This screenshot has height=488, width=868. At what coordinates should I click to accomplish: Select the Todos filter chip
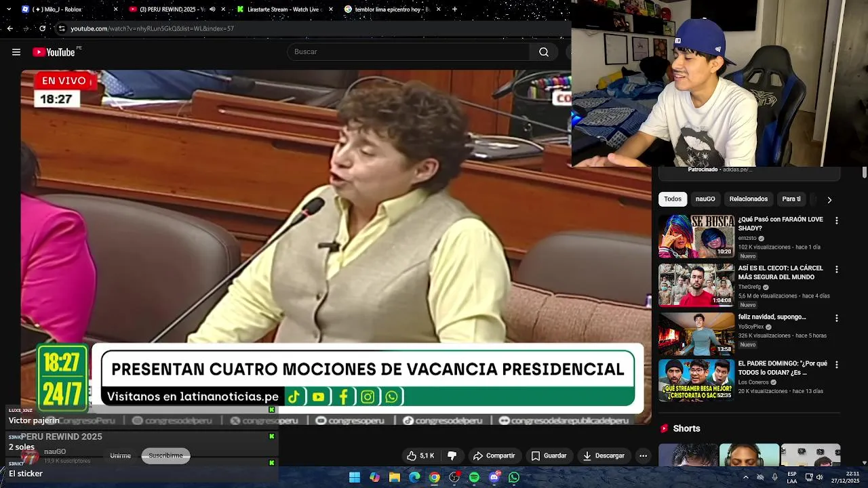pyautogui.click(x=673, y=199)
